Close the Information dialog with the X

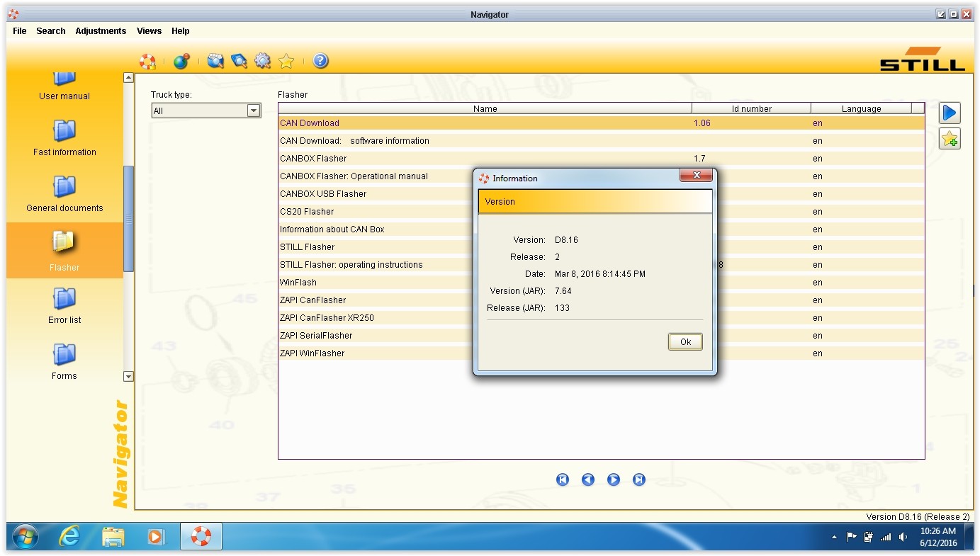[x=697, y=176]
